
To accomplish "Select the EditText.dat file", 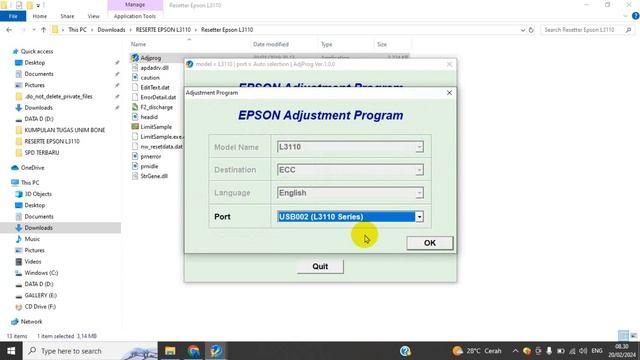I will tap(155, 87).
